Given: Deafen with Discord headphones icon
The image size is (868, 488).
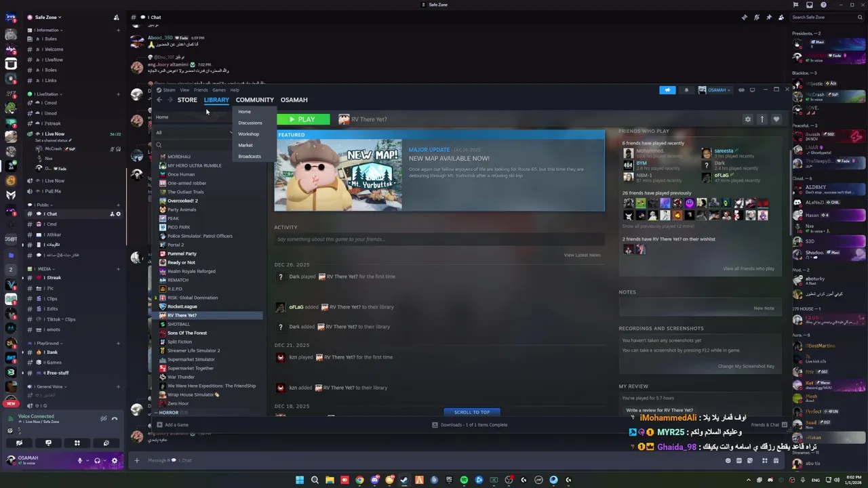Looking at the screenshot, I should click(98, 461).
